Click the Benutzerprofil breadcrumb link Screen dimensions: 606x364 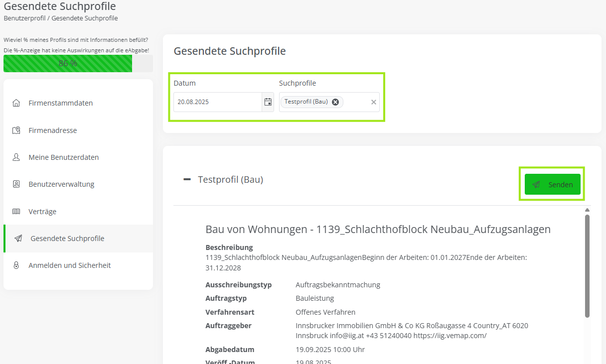coord(24,18)
